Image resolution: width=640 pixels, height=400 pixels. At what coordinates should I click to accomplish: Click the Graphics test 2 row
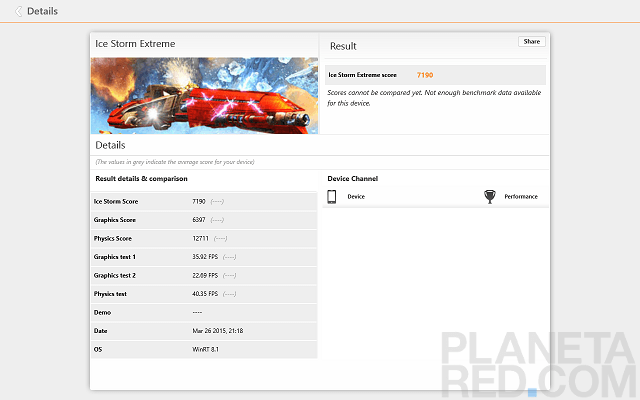click(x=204, y=275)
